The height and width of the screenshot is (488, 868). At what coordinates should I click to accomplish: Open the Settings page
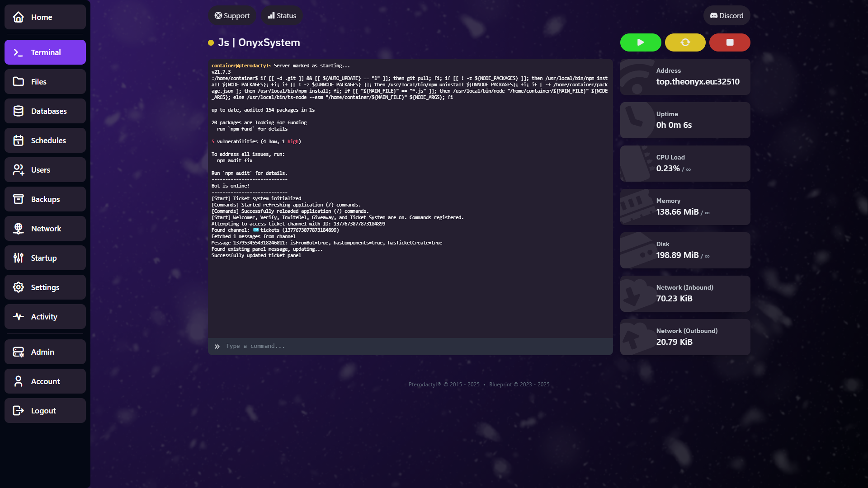tap(45, 287)
